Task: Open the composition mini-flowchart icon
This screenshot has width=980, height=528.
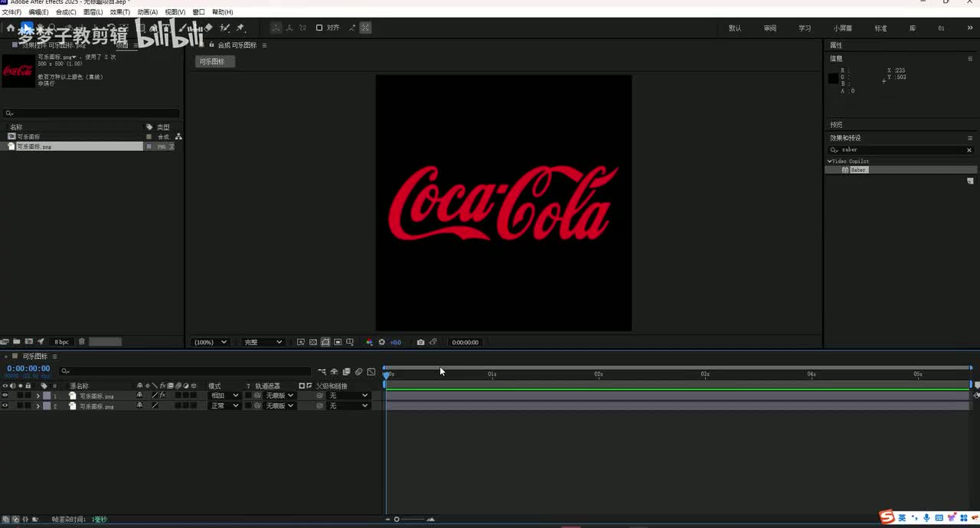Action: (322, 372)
